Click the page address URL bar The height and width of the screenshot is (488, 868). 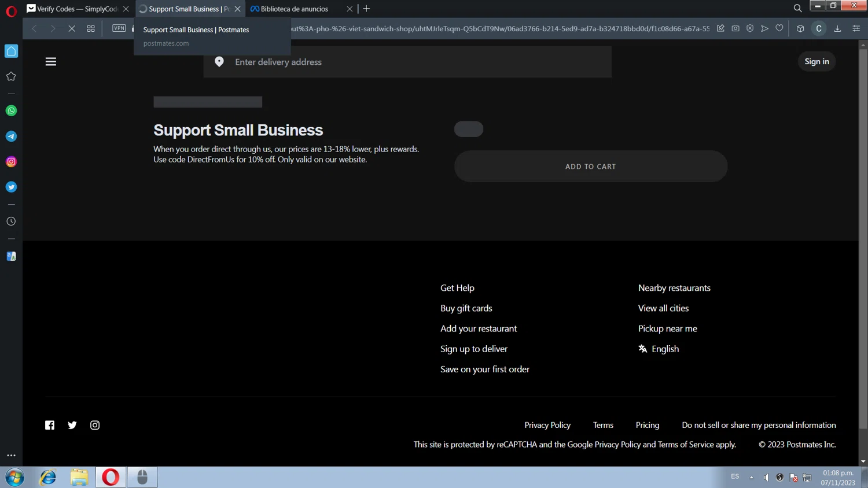point(501,28)
